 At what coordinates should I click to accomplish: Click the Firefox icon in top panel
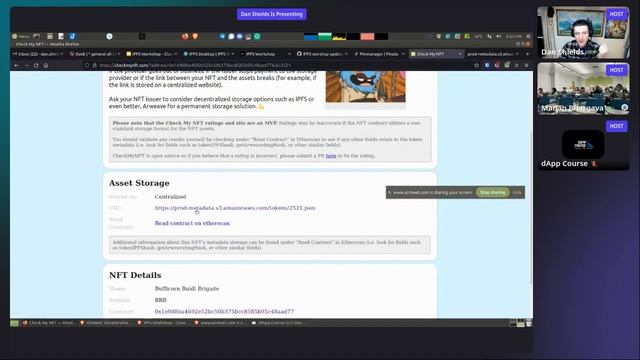tap(185, 36)
